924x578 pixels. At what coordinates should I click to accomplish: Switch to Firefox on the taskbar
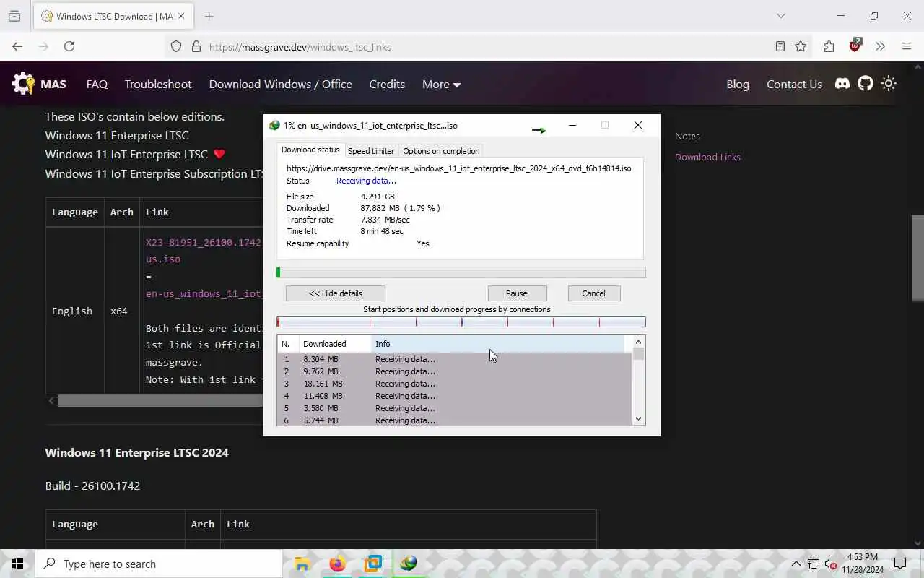[x=337, y=564]
